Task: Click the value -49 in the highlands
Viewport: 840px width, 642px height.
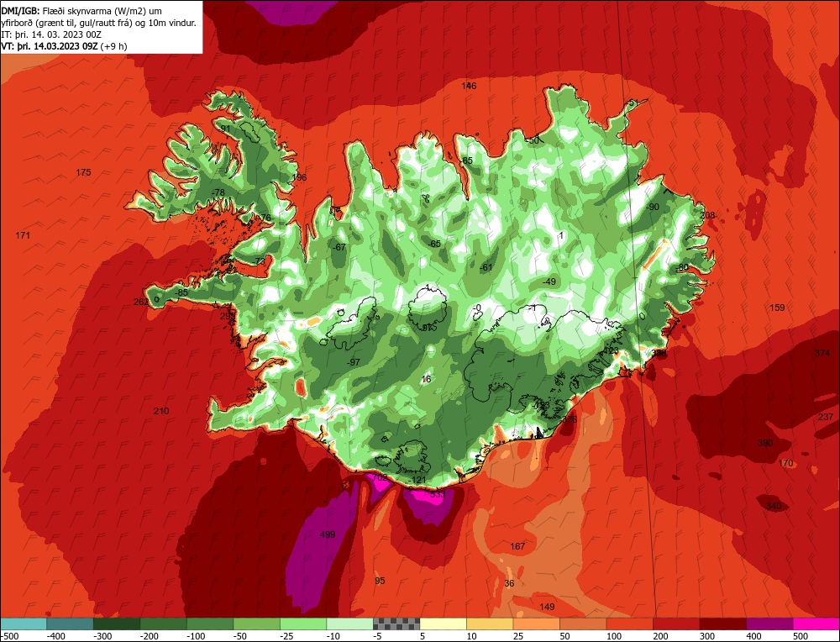Action: (549, 282)
